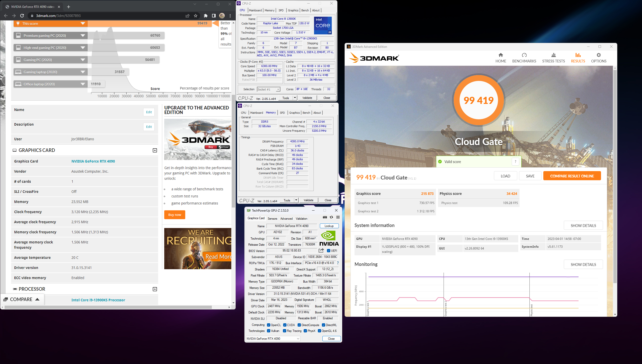Switch to Advanced tab in GPU-Z

click(286, 219)
